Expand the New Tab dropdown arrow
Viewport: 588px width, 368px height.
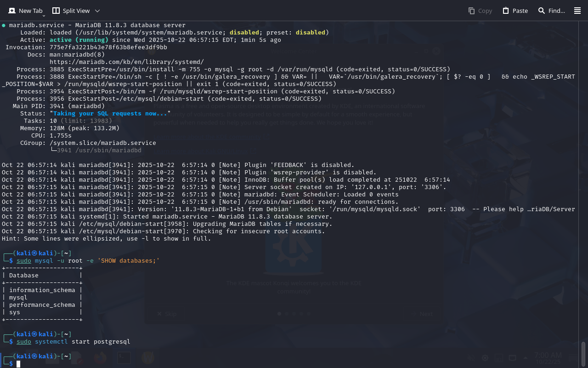(x=44, y=15)
